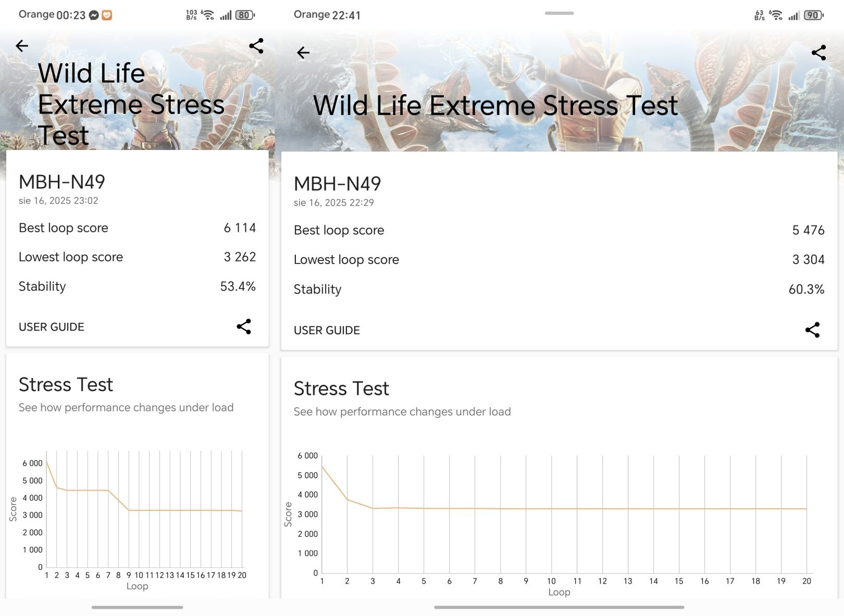
Task: Tap the 'Stress Test' heading in the 22:41 screenshot
Action: (x=341, y=388)
